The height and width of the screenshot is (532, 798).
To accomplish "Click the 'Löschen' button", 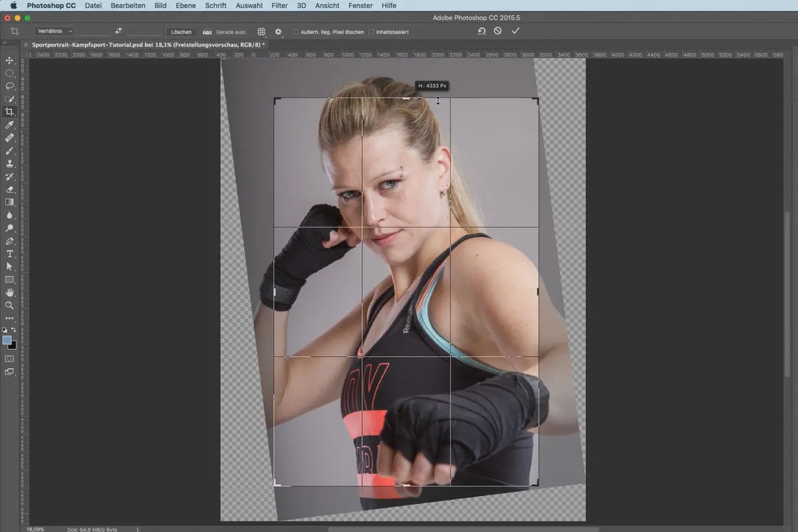I will coord(181,32).
